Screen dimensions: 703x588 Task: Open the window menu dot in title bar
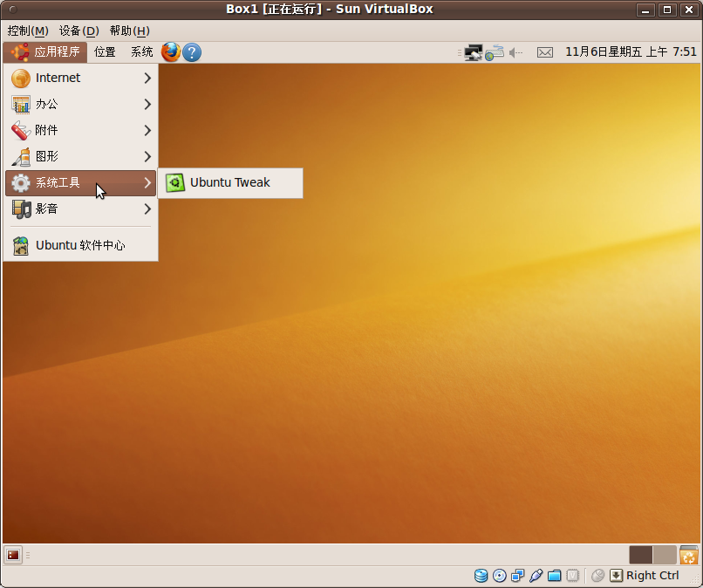coord(13,10)
